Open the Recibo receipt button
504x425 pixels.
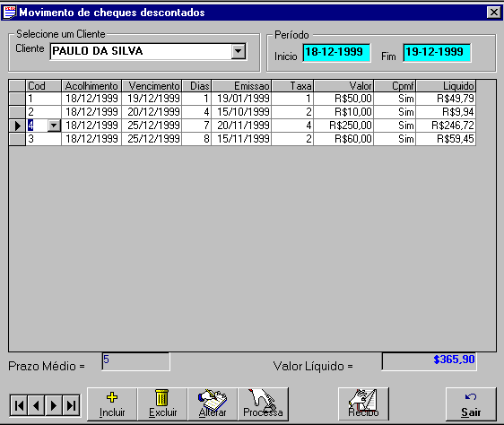click(363, 404)
